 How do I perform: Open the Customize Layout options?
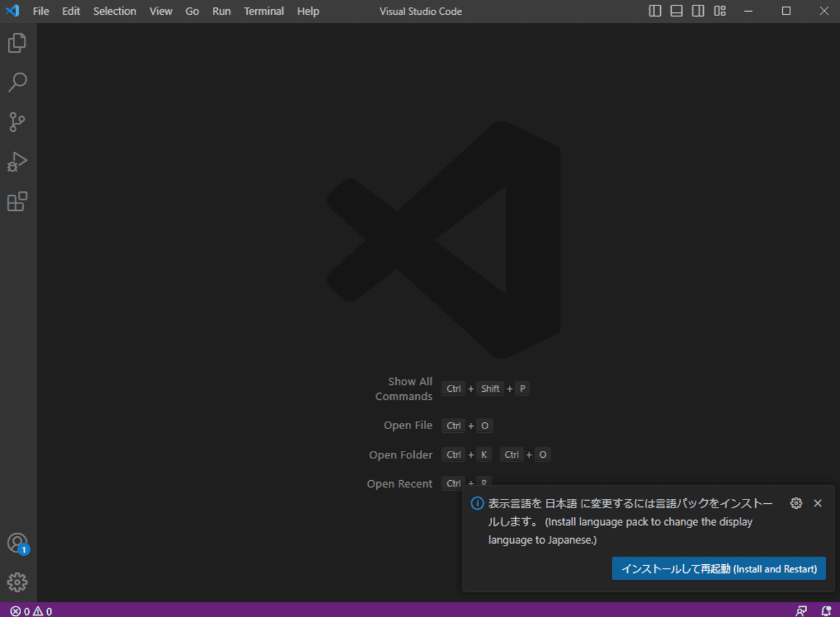tap(720, 11)
